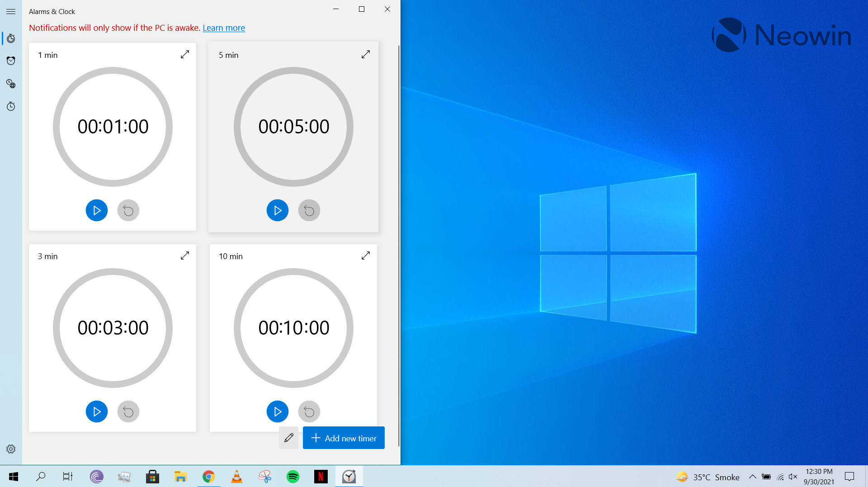Start the 10 min timer
This screenshot has height=487, width=868.
pos(278,411)
